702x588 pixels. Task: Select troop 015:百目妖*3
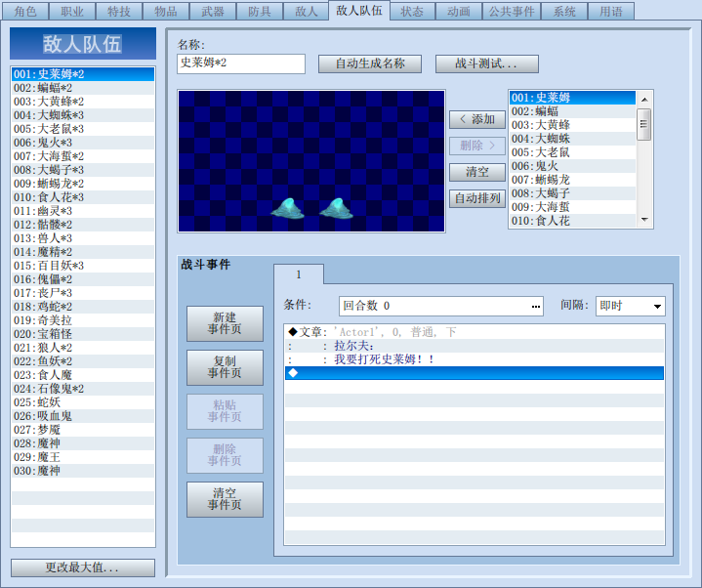click(83, 266)
